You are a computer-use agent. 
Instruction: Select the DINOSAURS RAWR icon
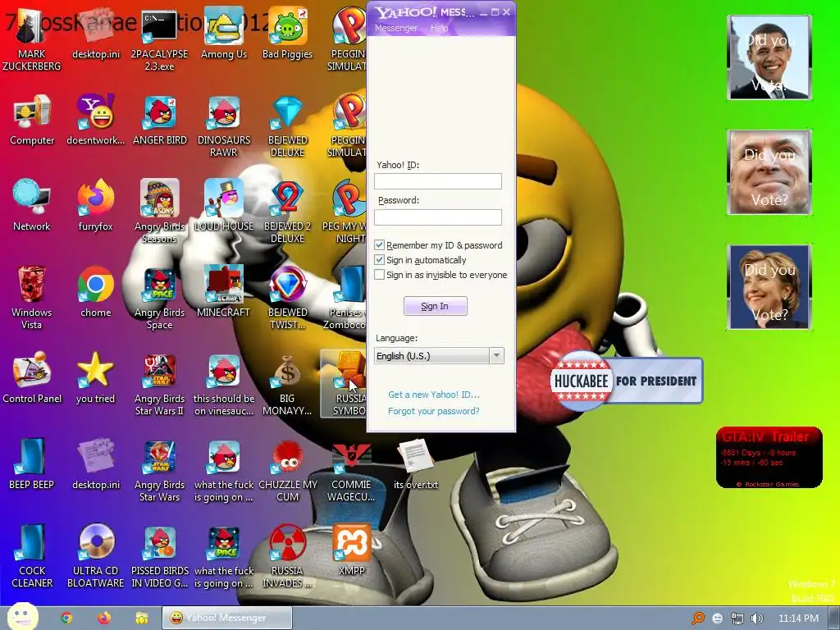(x=223, y=126)
